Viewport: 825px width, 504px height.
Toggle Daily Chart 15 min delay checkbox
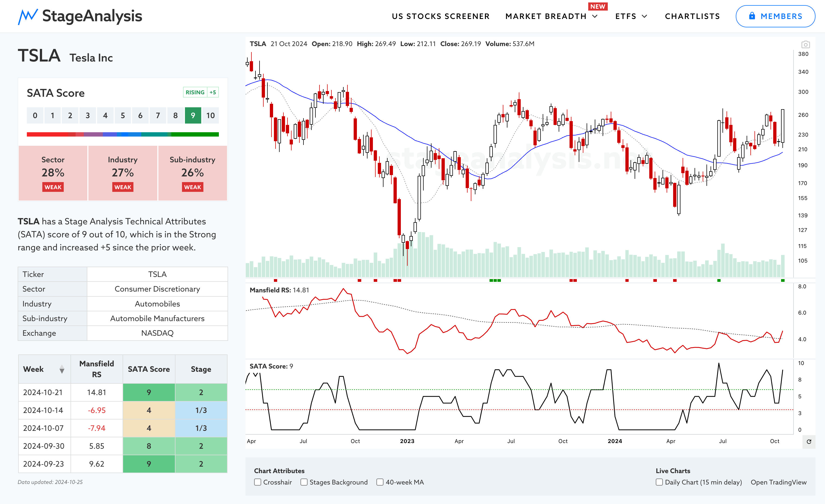click(659, 482)
